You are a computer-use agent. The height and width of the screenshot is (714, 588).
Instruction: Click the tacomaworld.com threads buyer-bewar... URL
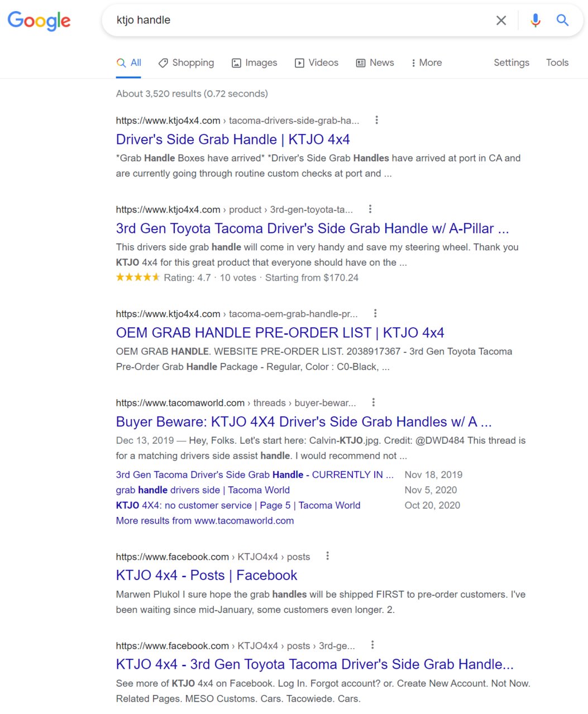click(x=236, y=403)
